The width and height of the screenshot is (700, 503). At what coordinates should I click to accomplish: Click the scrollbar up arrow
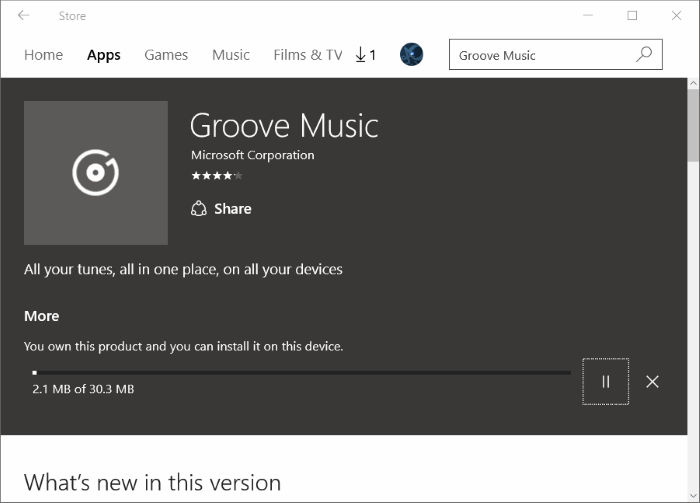(693, 83)
